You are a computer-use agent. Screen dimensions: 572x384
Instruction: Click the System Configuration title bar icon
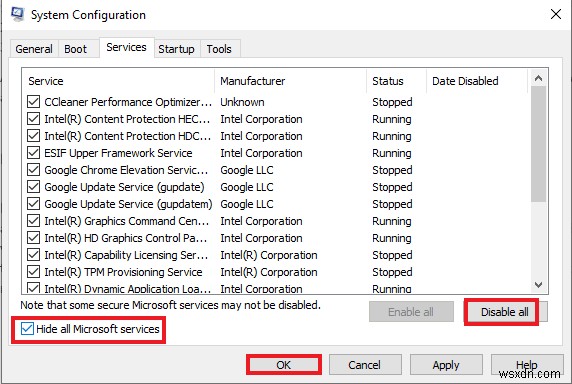(x=18, y=15)
